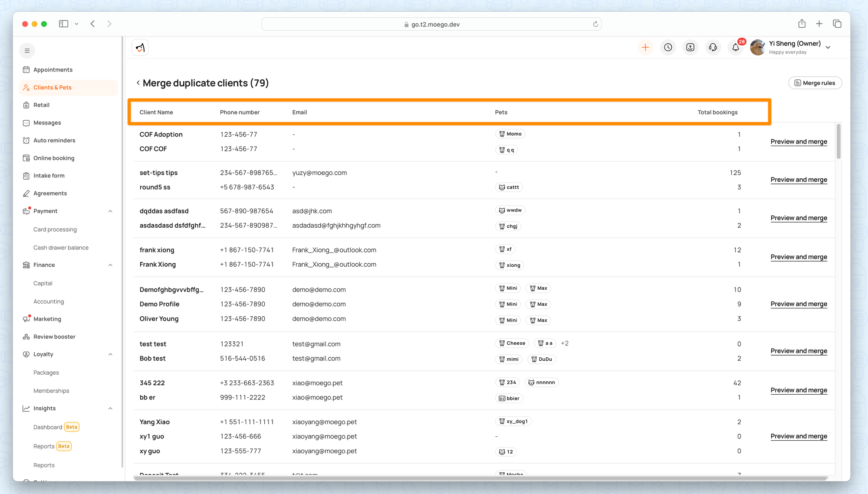Click the upload box icon in the header
This screenshot has width=868, height=494.
pyautogui.click(x=690, y=48)
